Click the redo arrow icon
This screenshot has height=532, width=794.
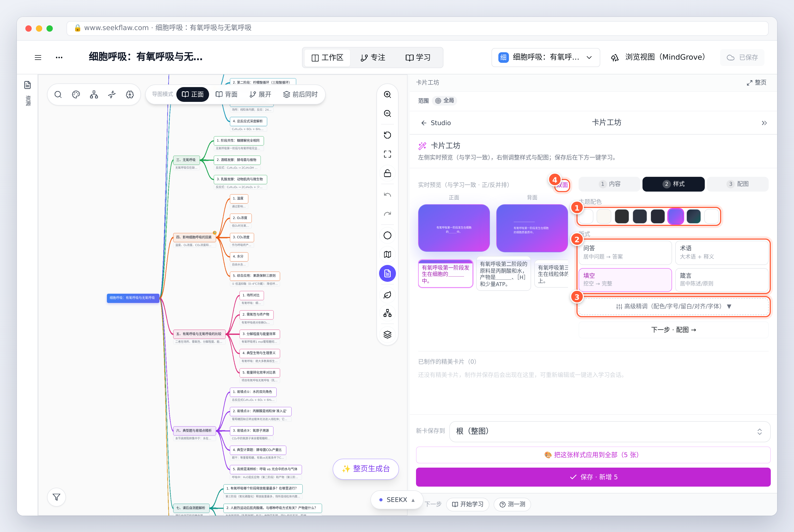(x=387, y=214)
